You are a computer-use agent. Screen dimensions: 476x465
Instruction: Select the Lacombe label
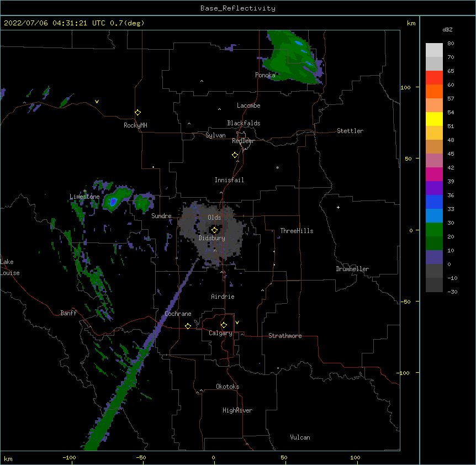point(248,105)
